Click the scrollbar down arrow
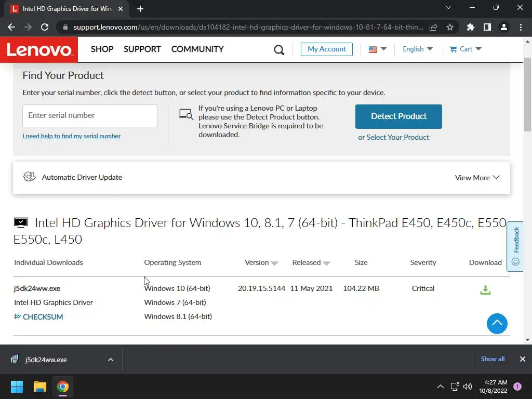The height and width of the screenshot is (399, 532). tap(527, 340)
